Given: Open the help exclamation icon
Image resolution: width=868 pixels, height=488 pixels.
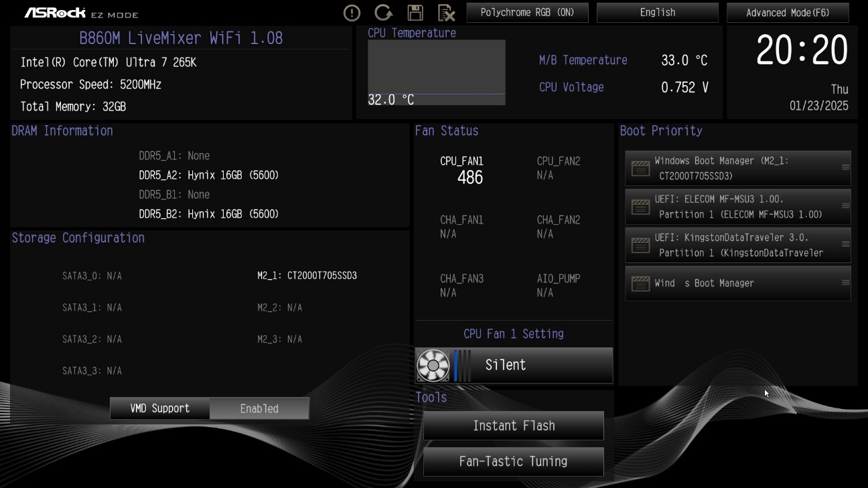Looking at the screenshot, I should 352,13.
